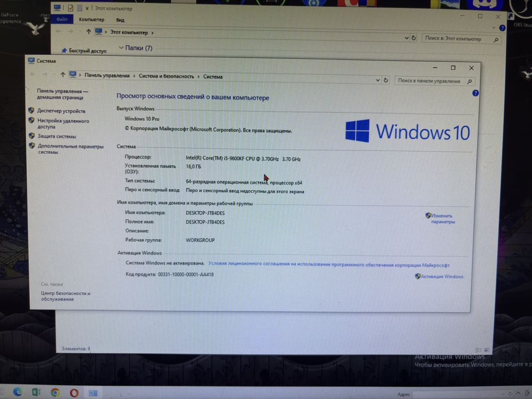Click the computer name DESKTOP-JTB4DES value
Viewport: 532px width, 399px height.
click(205, 213)
